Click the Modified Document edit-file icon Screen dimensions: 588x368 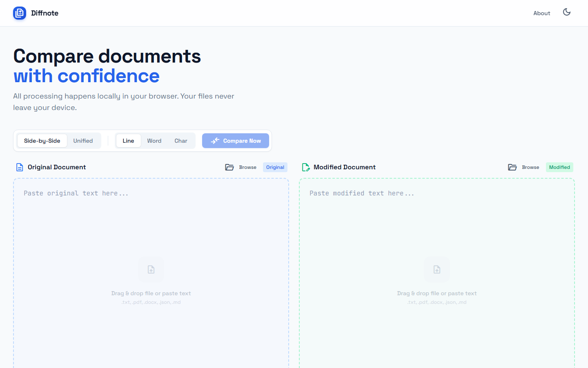click(x=305, y=167)
